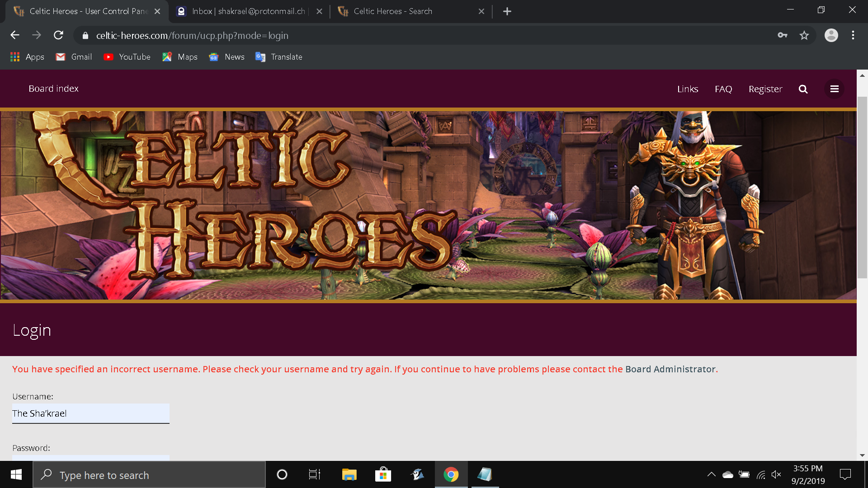This screenshot has height=488, width=868.
Task: Bookmark this page with the star icon
Action: coord(804,35)
